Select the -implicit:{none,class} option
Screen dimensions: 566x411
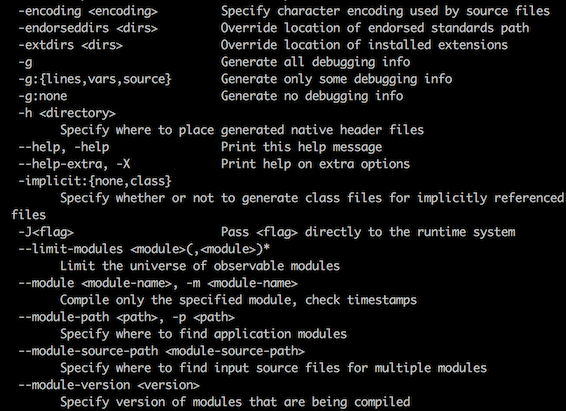pyautogui.click(x=95, y=181)
